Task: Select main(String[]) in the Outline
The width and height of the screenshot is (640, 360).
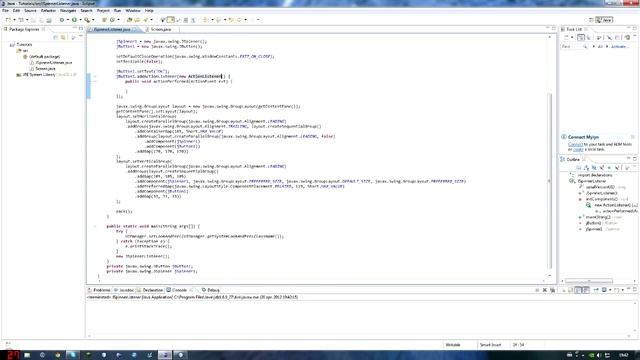Action: coord(598,217)
